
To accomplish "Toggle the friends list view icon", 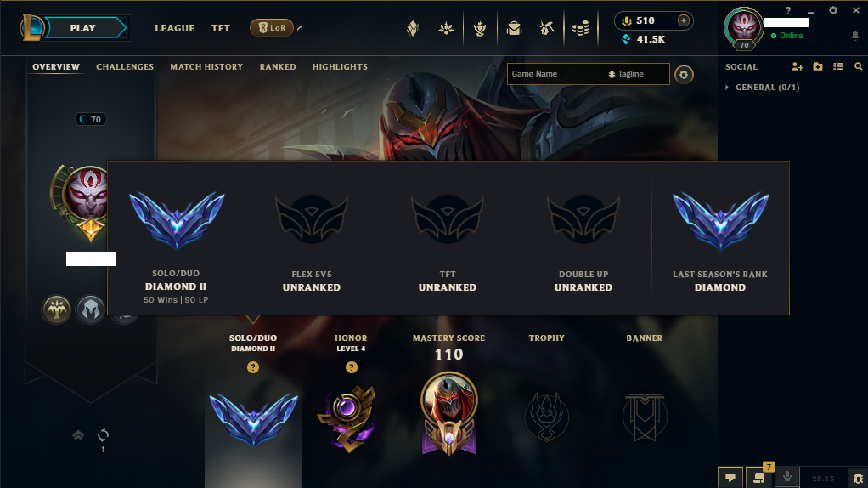I will pyautogui.click(x=838, y=66).
